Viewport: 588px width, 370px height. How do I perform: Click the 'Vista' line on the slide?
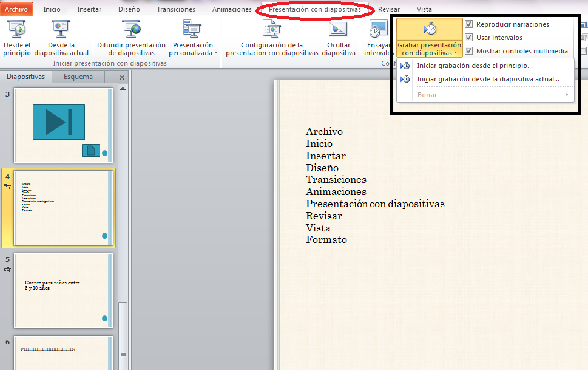click(x=318, y=228)
